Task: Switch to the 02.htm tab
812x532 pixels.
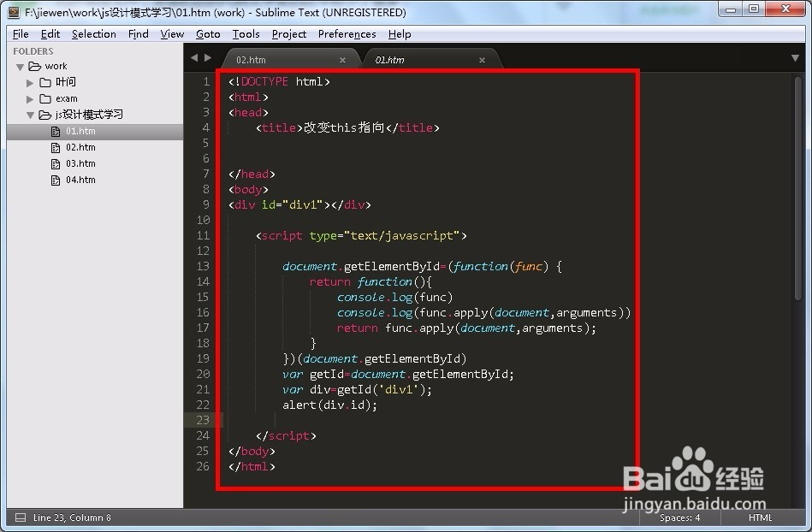Action: 251,59
